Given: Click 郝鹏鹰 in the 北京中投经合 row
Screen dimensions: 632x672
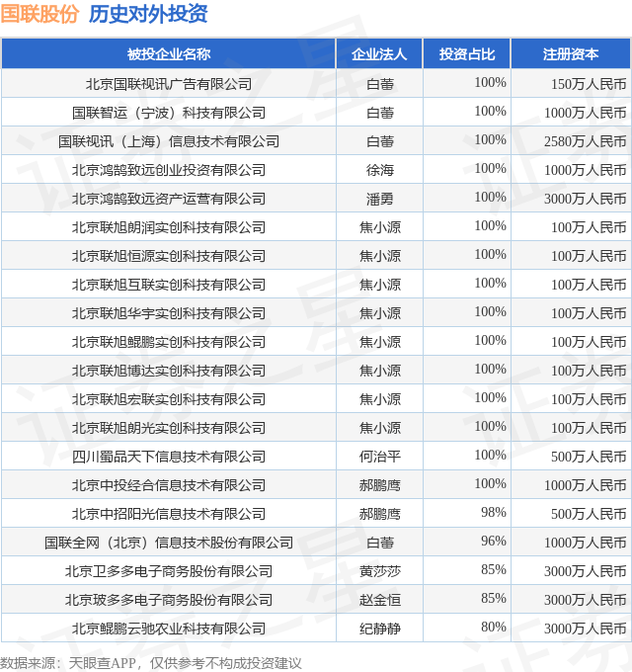Looking at the screenshot, I should tap(380, 485).
